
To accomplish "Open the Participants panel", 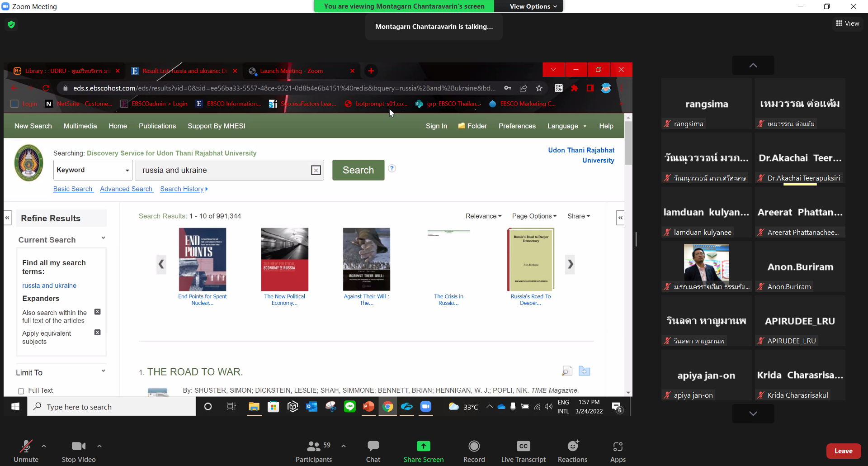I will [x=314, y=451].
